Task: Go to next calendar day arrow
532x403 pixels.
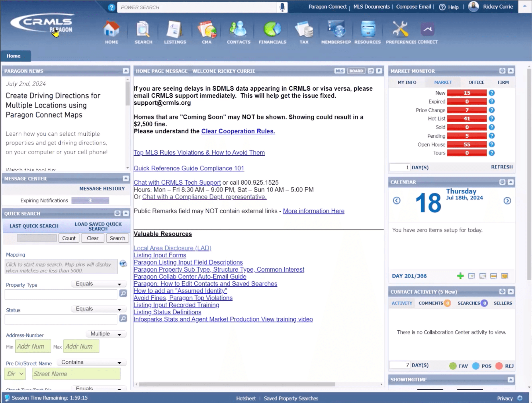Action: click(507, 201)
